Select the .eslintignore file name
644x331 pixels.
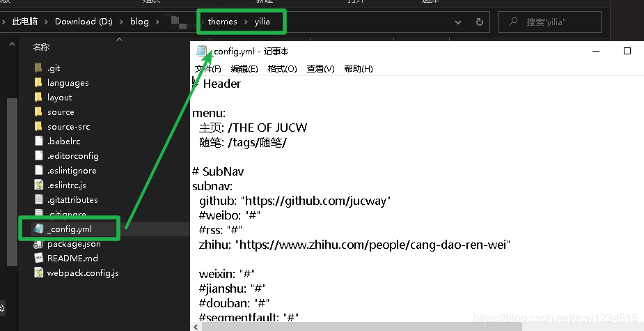tap(72, 170)
